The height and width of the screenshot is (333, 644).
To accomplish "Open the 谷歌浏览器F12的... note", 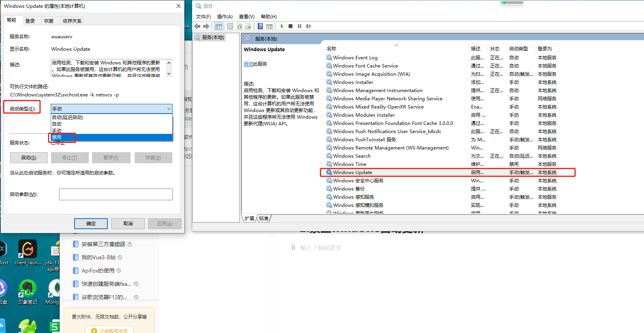I will point(104,297).
